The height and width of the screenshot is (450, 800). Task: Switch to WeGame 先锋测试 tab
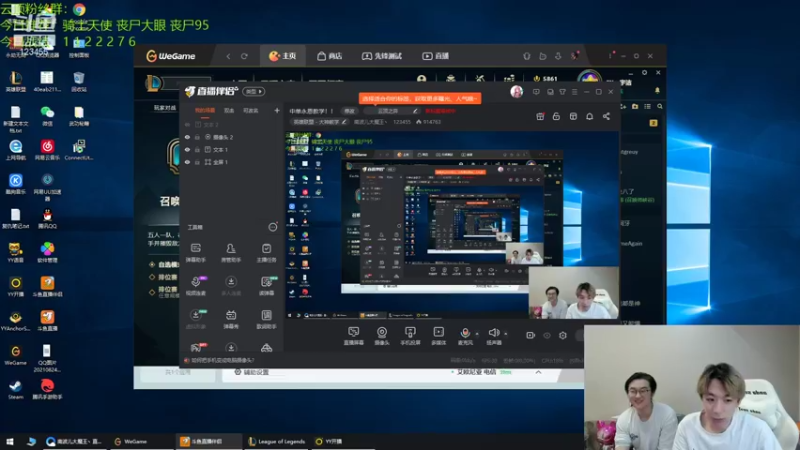(382, 56)
